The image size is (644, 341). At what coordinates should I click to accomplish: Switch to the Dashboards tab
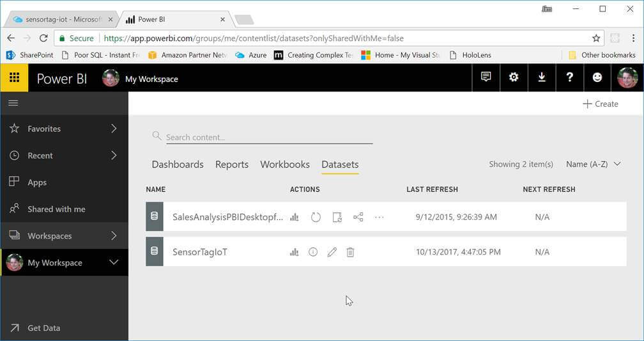tap(178, 164)
